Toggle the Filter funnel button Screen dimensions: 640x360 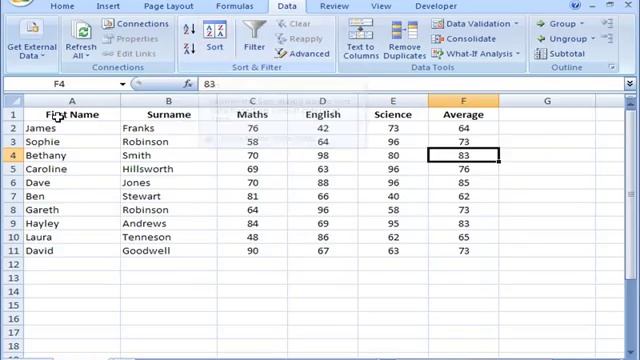pos(254,36)
